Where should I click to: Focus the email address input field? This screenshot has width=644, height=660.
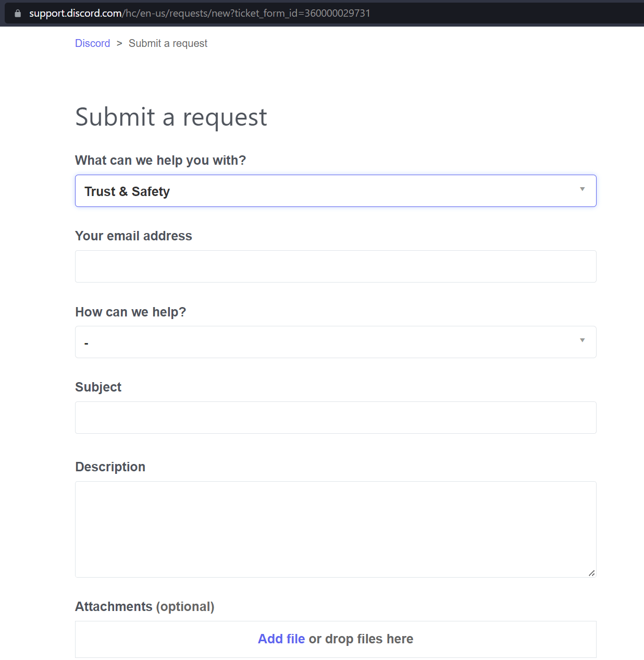tap(336, 266)
